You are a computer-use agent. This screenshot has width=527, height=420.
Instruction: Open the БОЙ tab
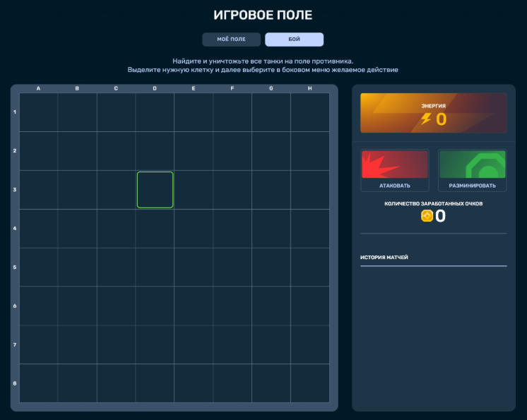coord(294,40)
